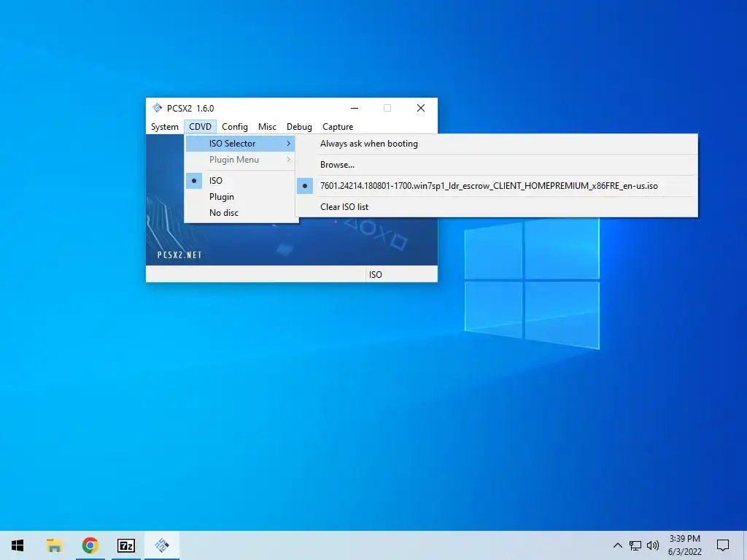Minimize the PCSX2 window

pos(355,108)
